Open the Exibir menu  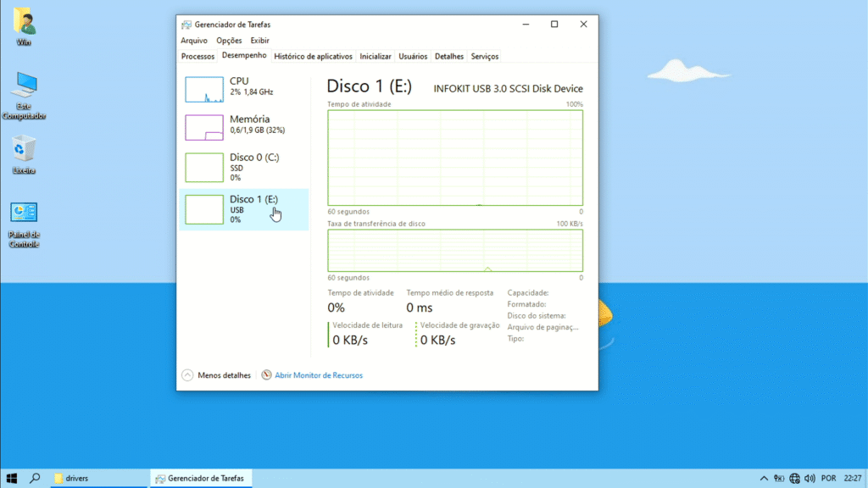pos(259,41)
